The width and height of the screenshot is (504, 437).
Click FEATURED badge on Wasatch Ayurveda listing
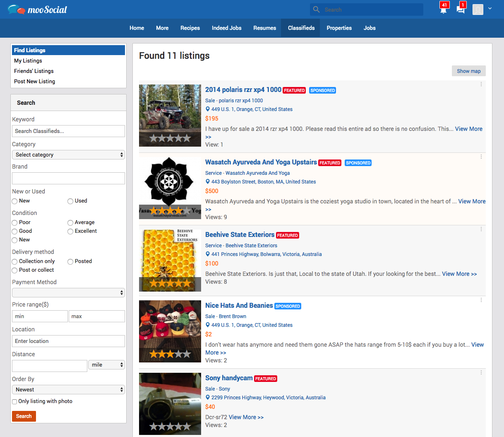[330, 163]
